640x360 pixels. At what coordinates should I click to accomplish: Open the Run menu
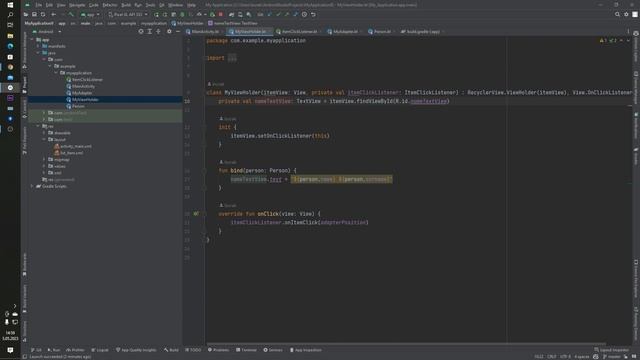point(138,5)
